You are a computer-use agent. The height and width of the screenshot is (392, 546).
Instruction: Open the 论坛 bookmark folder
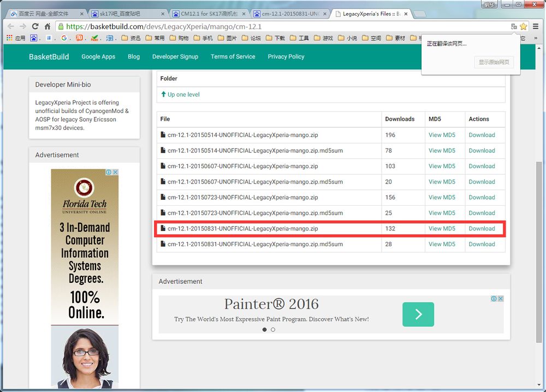pos(251,38)
